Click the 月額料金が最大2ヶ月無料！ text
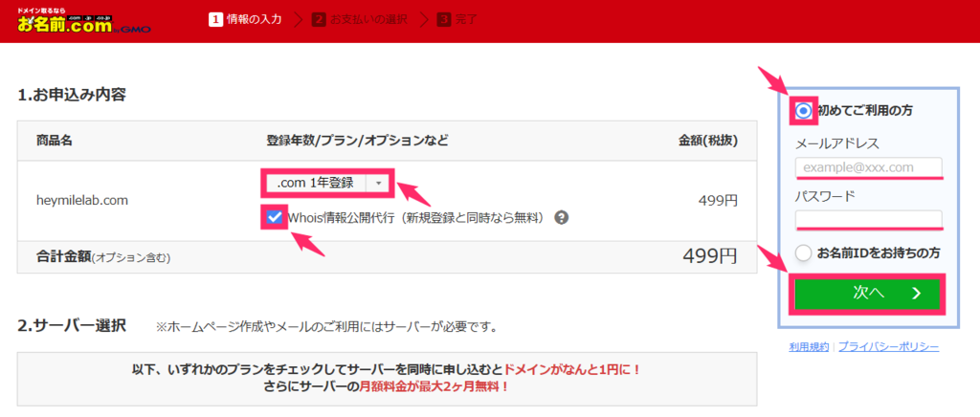980x417 pixels. pos(435,386)
